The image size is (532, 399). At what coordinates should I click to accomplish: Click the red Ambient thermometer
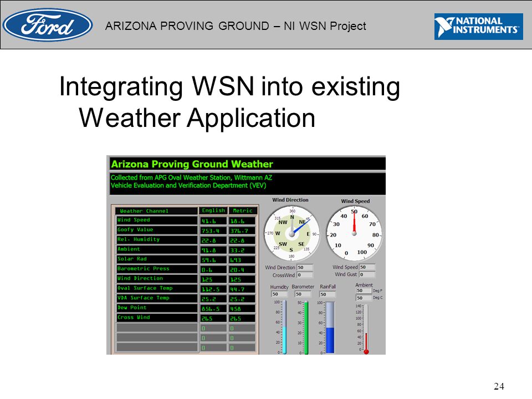coord(366,329)
